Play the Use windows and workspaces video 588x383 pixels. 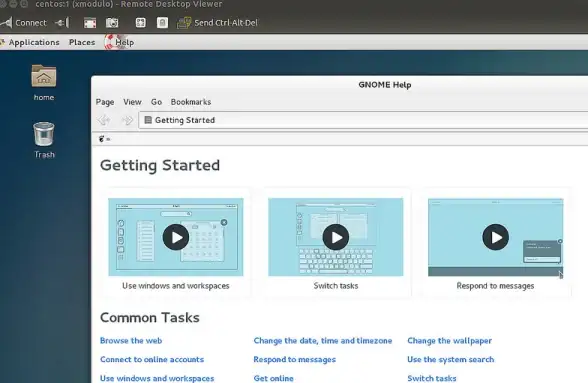pyautogui.click(x=176, y=237)
